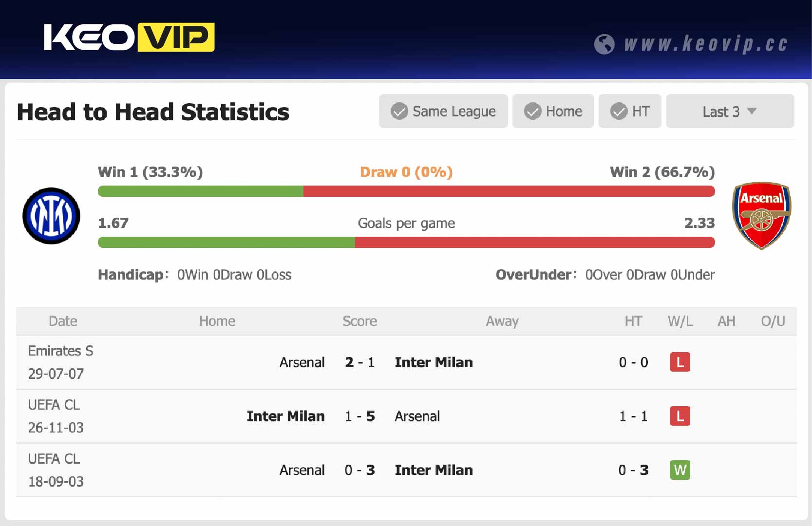Select the Inter Milan club crest
The image size is (812, 527).
coord(51,216)
